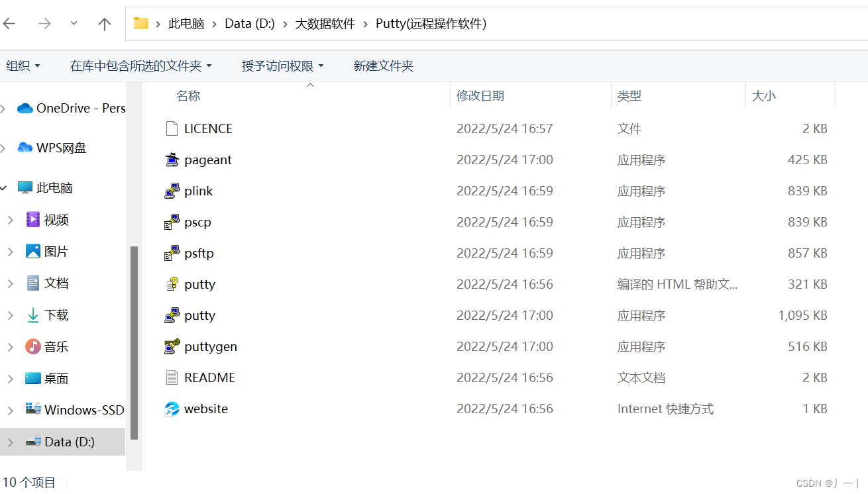Screen dimensions: 868x494
Task: Open 在库中包含所选的文件夹 menu
Action: point(141,66)
